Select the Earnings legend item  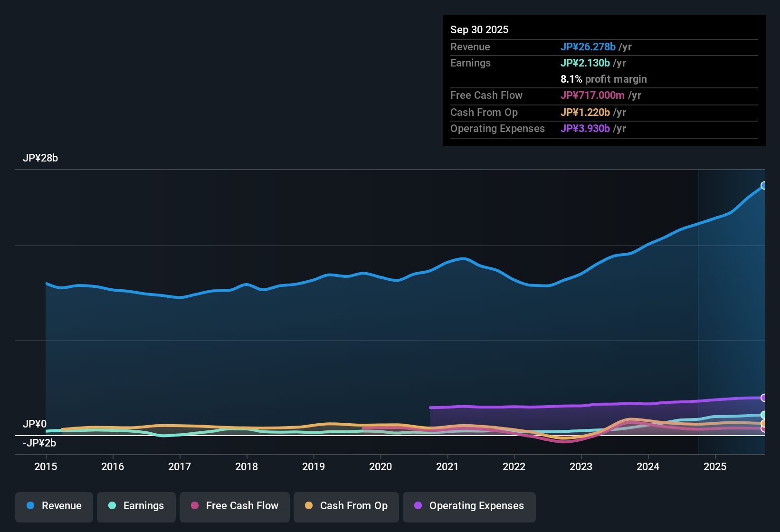click(136, 506)
